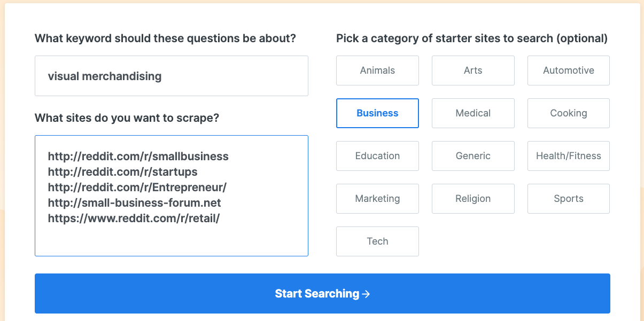Choose the Sports category
Viewport: 644px width, 321px height.
(568, 199)
